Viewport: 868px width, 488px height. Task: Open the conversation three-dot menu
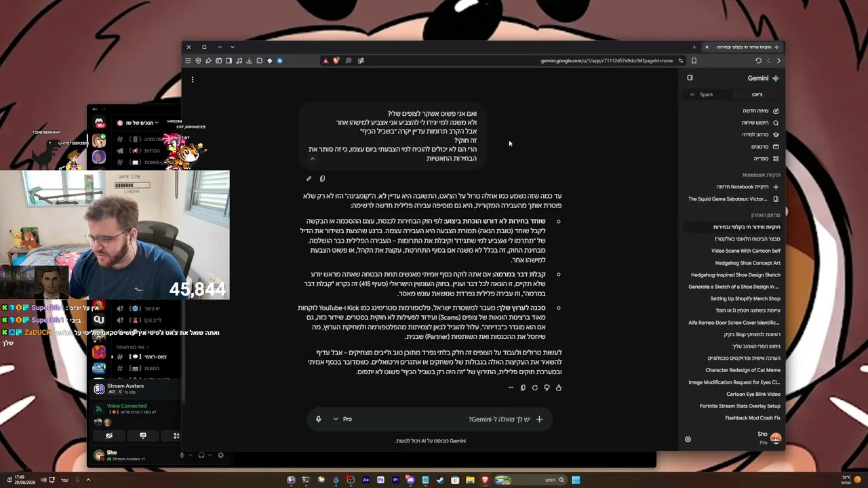(x=193, y=79)
